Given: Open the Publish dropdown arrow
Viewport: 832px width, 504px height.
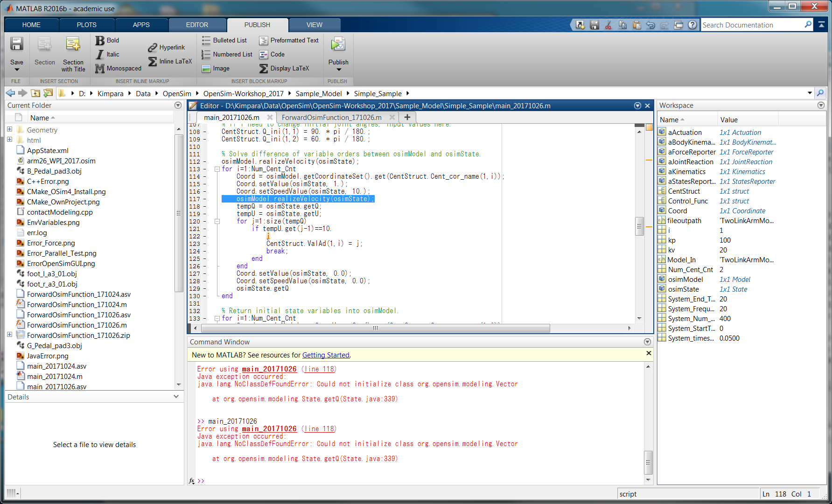Looking at the screenshot, I should pos(338,70).
